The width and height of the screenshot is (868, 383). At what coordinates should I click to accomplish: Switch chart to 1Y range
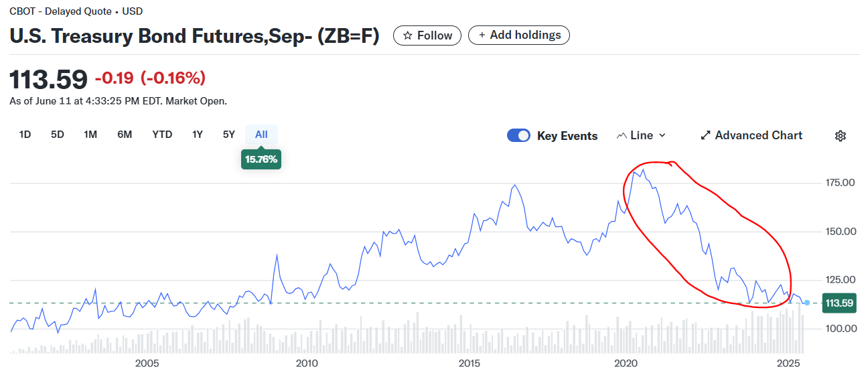point(198,135)
